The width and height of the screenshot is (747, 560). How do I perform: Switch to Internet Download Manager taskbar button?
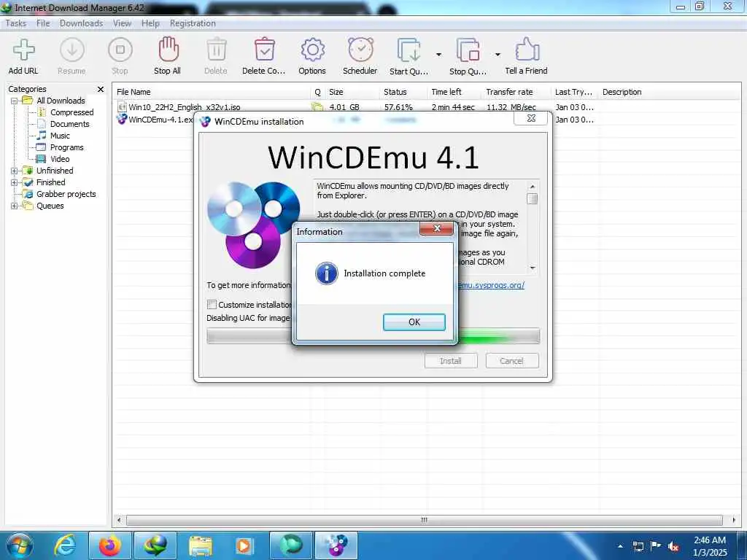pos(155,545)
